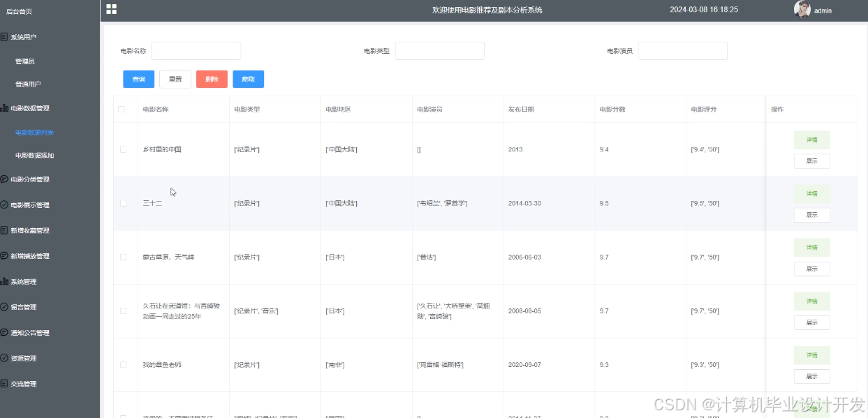Click the 通知公告管理 chat icon
The image size is (868, 418).
pos(4,333)
